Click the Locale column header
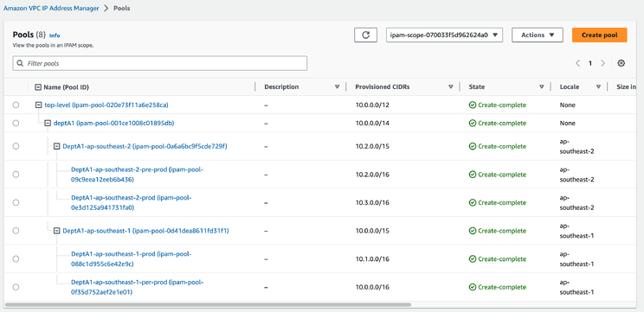The image size is (644, 312). coord(570,87)
